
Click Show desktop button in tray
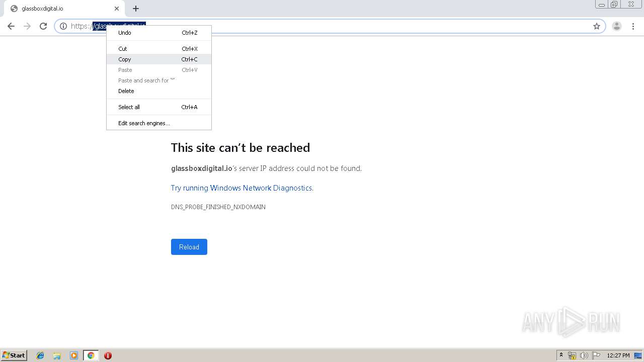click(x=638, y=355)
